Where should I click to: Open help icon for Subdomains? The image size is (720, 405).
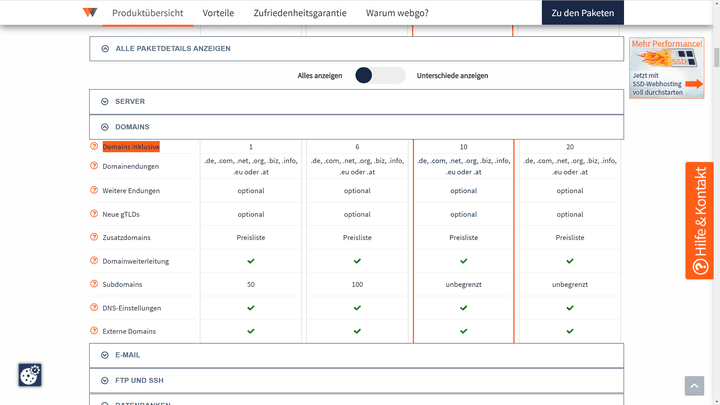pos(94,284)
